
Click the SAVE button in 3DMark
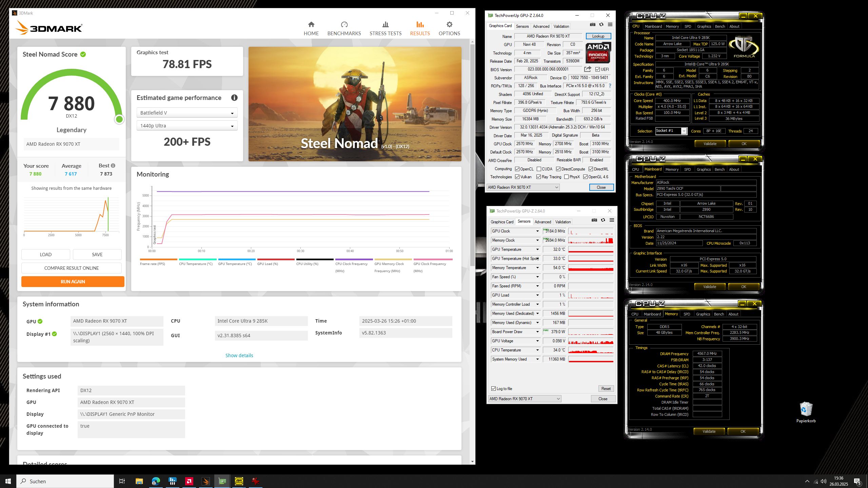click(x=97, y=255)
